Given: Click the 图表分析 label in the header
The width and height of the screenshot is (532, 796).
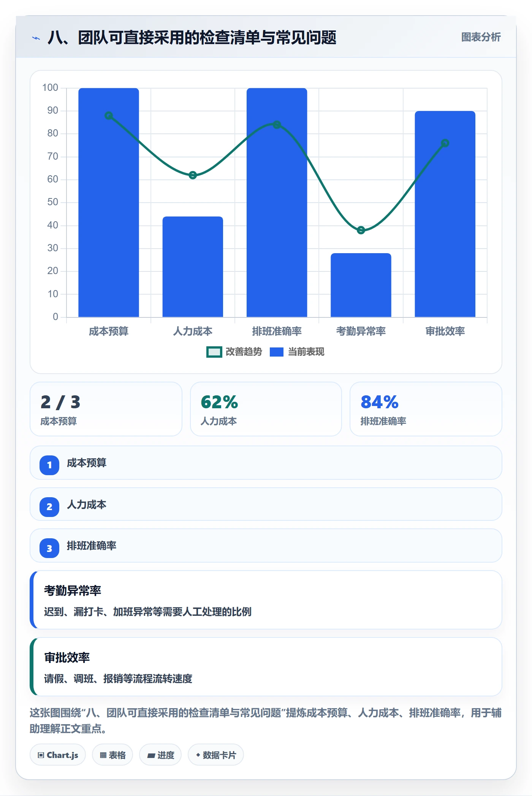Looking at the screenshot, I should [481, 37].
